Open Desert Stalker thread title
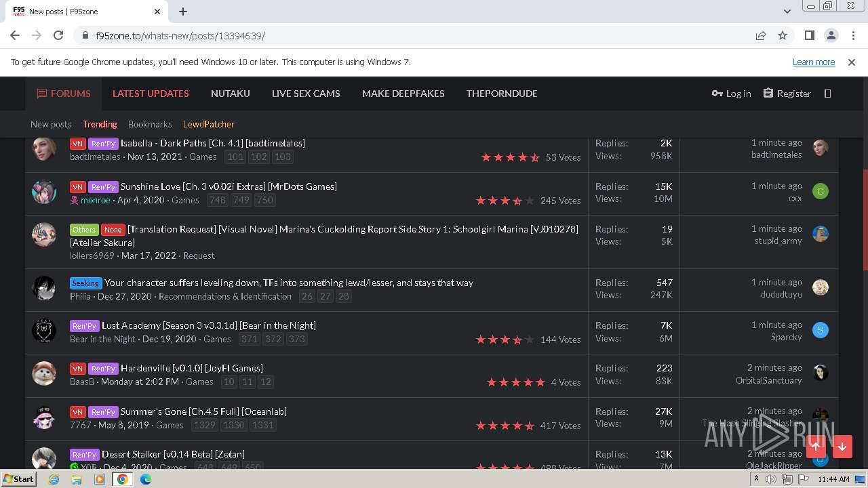Screen dimensions: 868x488 (x=173, y=454)
